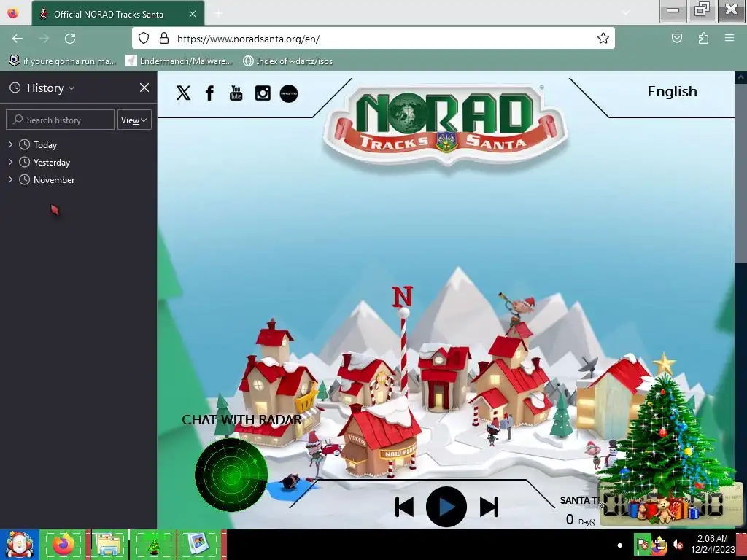Click the Tickets Now Playing theater building
This screenshot has height=560, width=747.
point(379,440)
